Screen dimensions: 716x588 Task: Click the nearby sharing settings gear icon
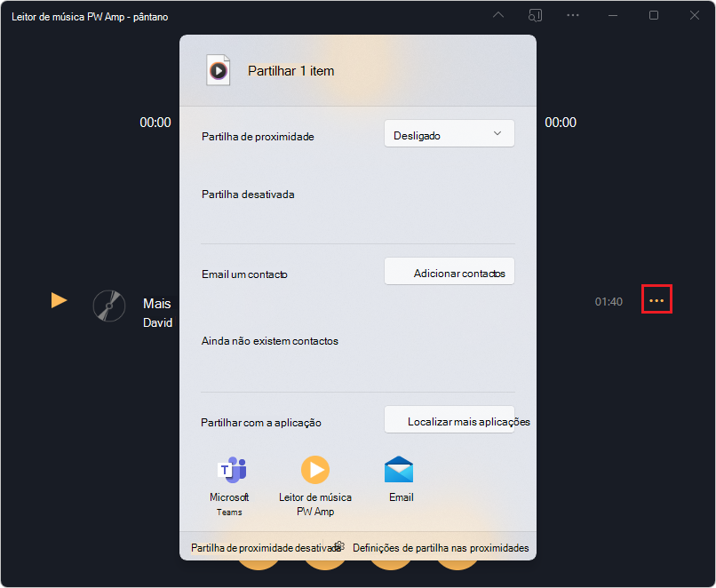[x=338, y=548]
